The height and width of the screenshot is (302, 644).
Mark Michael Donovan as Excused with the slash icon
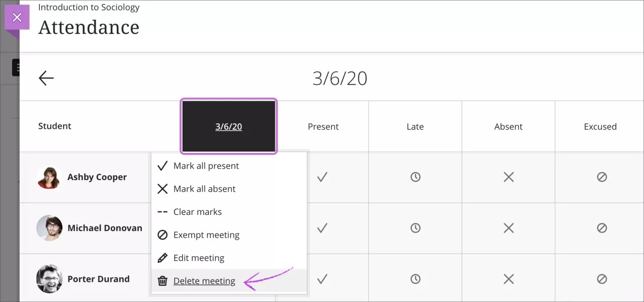click(602, 228)
